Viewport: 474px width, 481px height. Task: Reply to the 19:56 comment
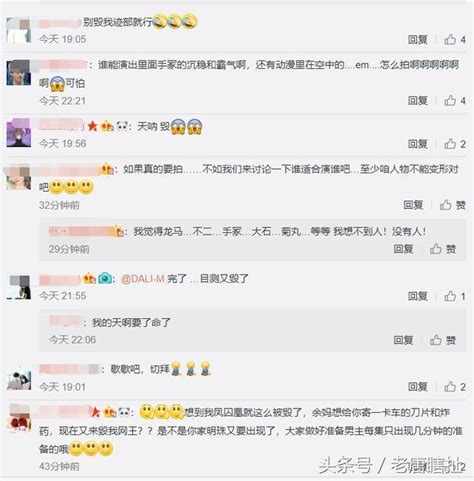point(418,144)
